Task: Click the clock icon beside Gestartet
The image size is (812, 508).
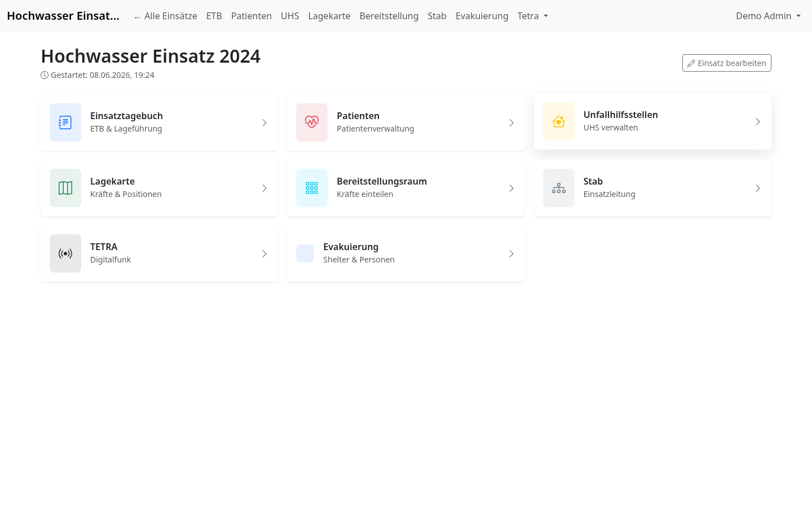Action: click(45, 75)
